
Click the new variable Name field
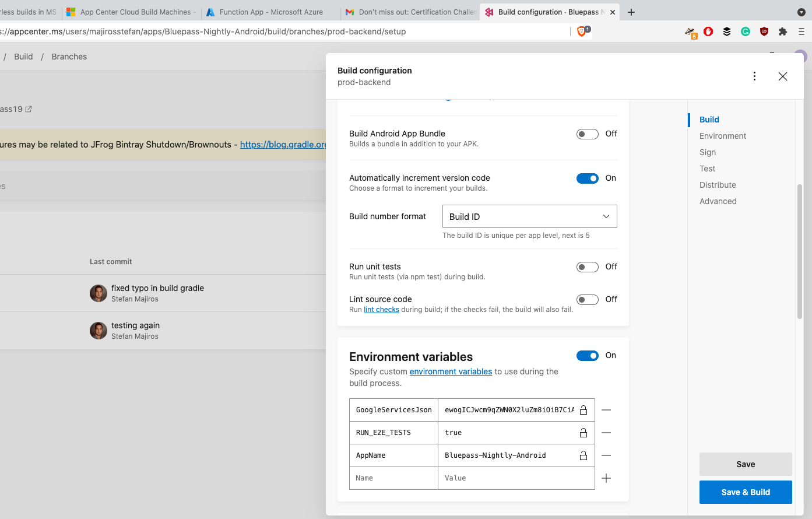(x=393, y=478)
